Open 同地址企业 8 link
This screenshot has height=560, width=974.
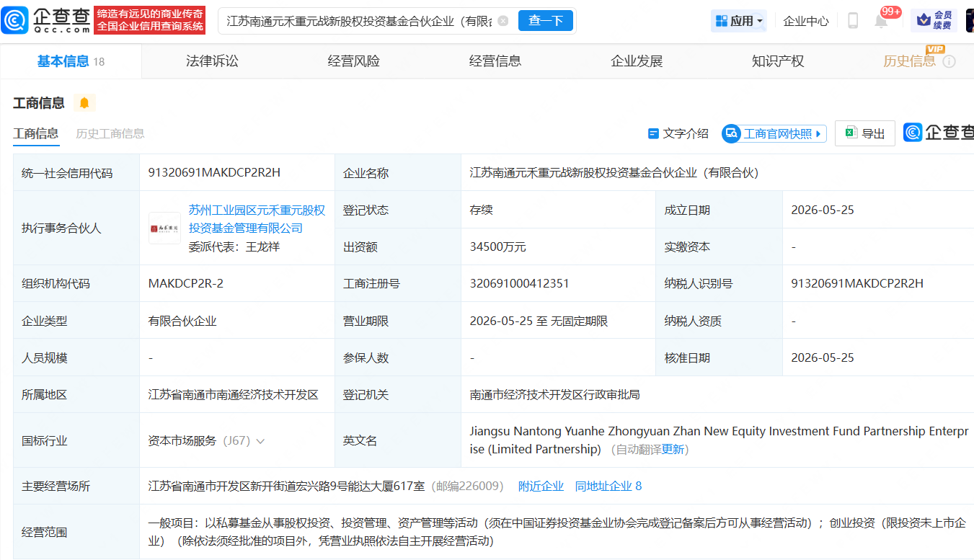tap(608, 486)
